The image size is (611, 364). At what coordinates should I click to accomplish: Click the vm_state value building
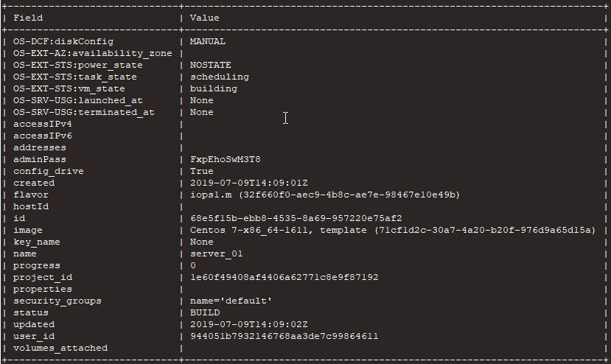coord(214,88)
